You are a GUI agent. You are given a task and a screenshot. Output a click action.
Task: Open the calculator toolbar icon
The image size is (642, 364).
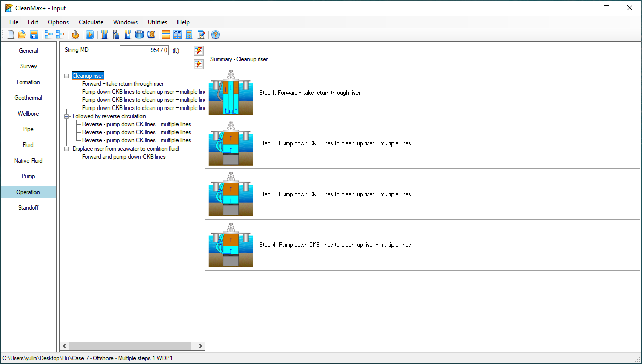(x=189, y=34)
